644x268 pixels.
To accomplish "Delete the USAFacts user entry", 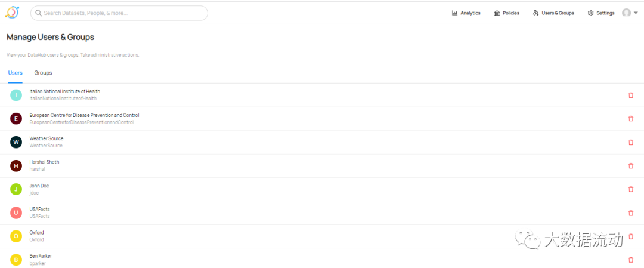I will pyautogui.click(x=631, y=213).
